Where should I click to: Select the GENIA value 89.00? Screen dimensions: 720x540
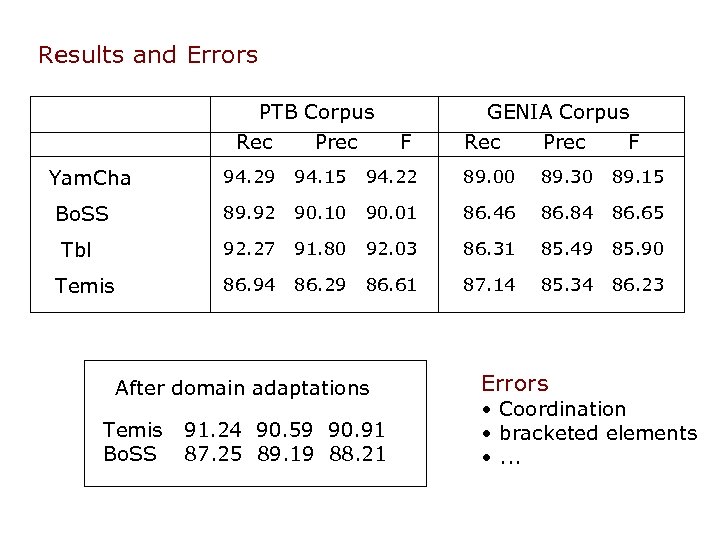click(489, 178)
